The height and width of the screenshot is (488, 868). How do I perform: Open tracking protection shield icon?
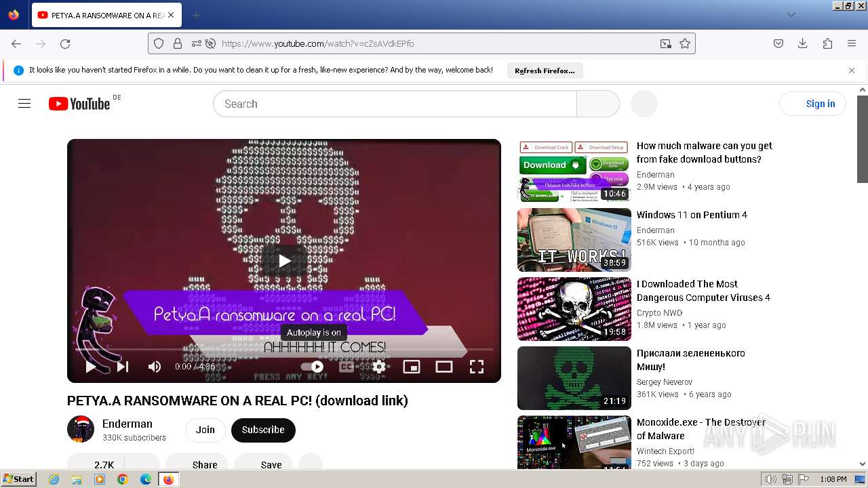159,43
